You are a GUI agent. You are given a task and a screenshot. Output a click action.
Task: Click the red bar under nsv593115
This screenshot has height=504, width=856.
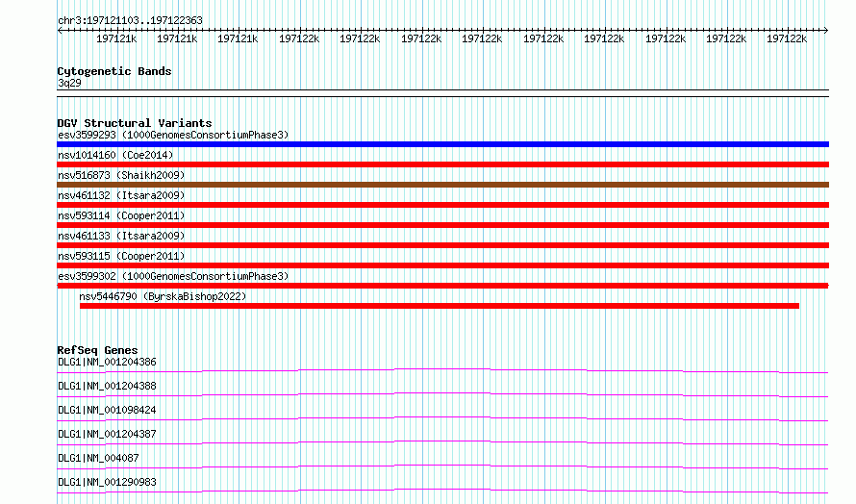click(442, 265)
